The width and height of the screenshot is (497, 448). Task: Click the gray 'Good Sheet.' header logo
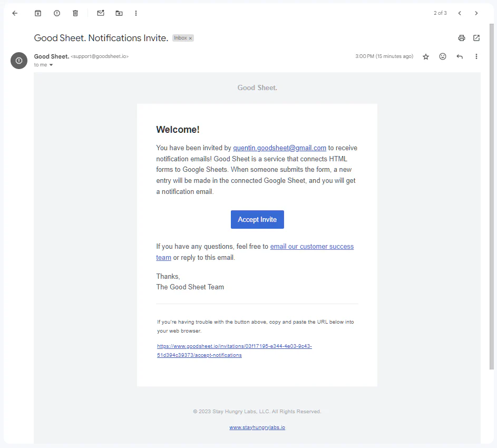(257, 88)
